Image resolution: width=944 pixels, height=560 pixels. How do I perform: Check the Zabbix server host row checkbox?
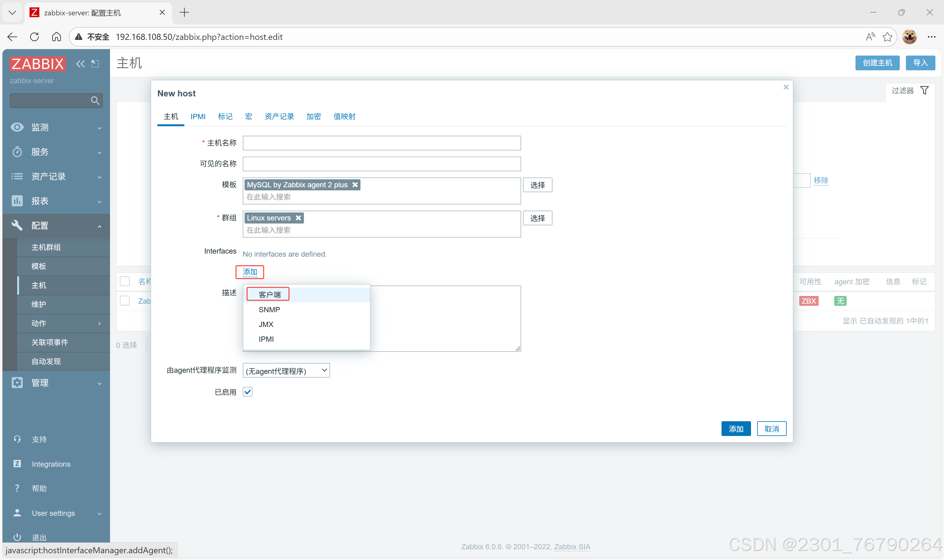point(125,301)
